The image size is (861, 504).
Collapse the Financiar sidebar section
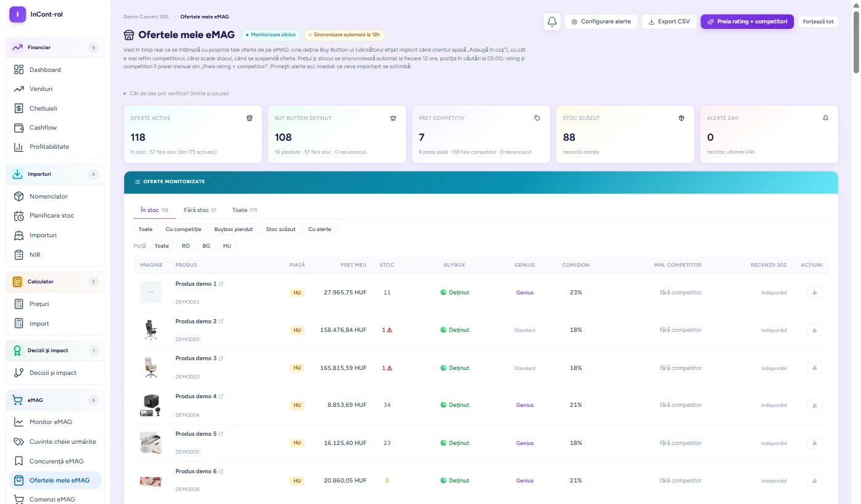coord(55,47)
